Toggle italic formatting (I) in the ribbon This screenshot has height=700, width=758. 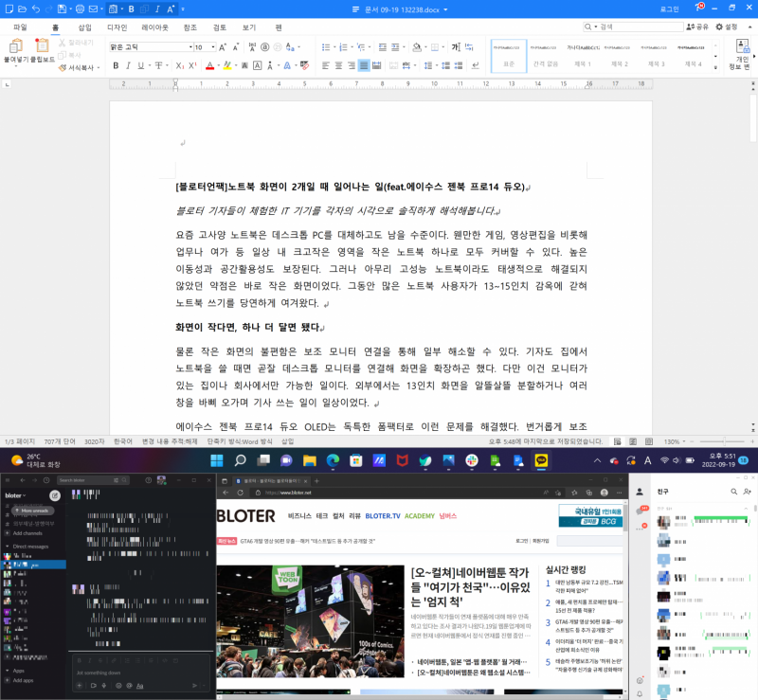[129, 65]
